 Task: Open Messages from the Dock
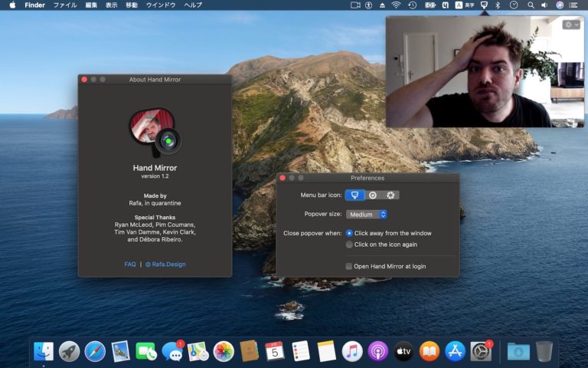(172, 351)
